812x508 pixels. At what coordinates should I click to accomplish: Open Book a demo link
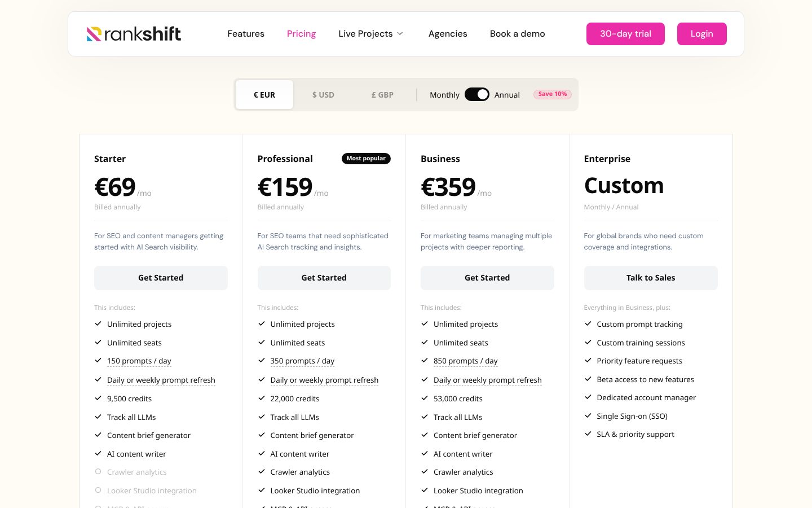[x=517, y=34]
